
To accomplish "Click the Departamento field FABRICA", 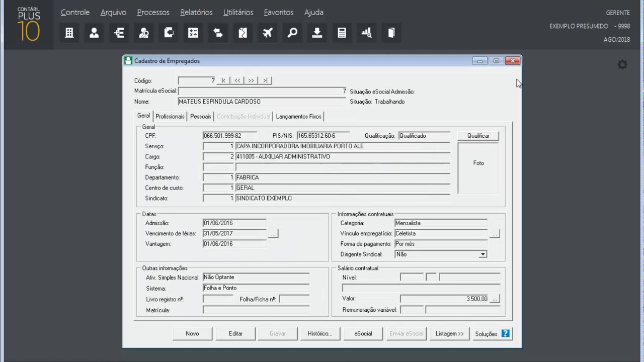I will [343, 177].
